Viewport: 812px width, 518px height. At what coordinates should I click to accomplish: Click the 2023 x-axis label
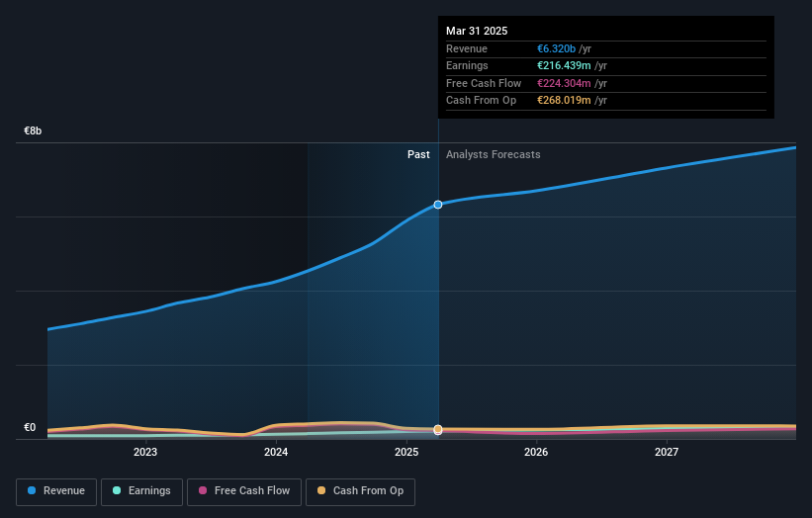(x=145, y=453)
